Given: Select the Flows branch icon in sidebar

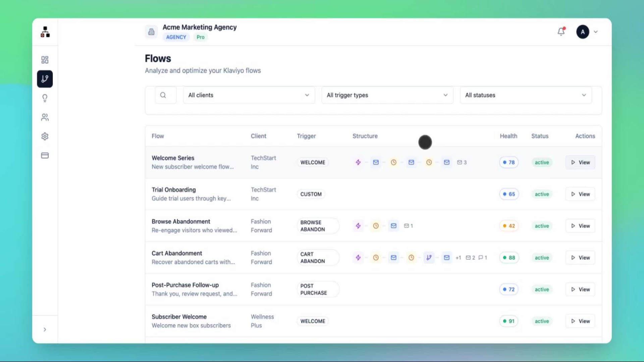Looking at the screenshot, I should [45, 79].
